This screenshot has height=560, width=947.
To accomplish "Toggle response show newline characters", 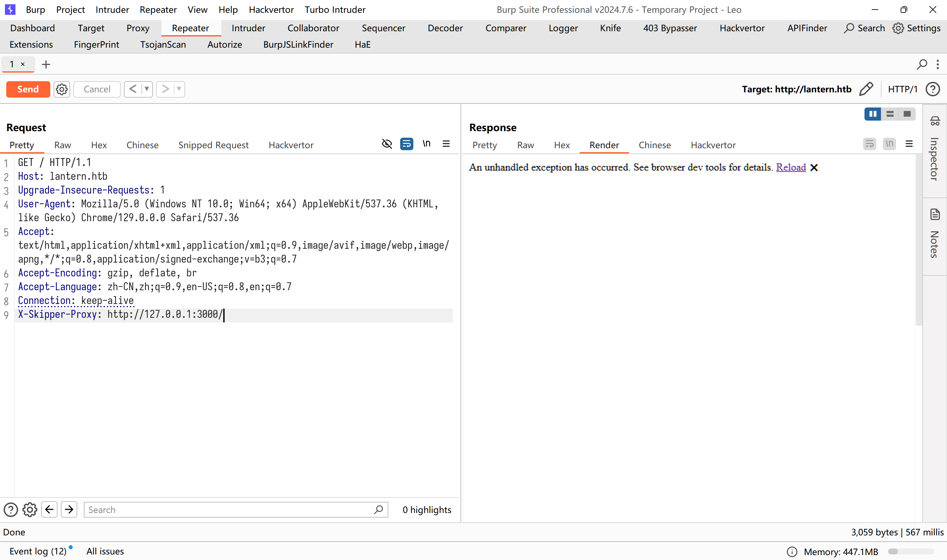I will click(890, 144).
